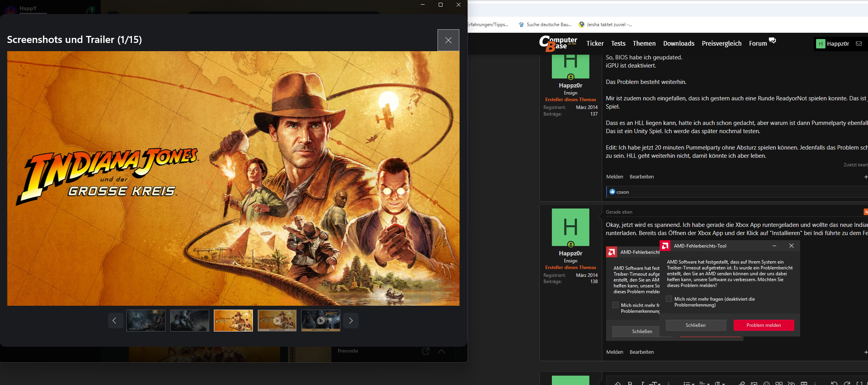868x385 pixels.
Task: Click the online status badge on BIOS post avatar
Action: (571, 77)
